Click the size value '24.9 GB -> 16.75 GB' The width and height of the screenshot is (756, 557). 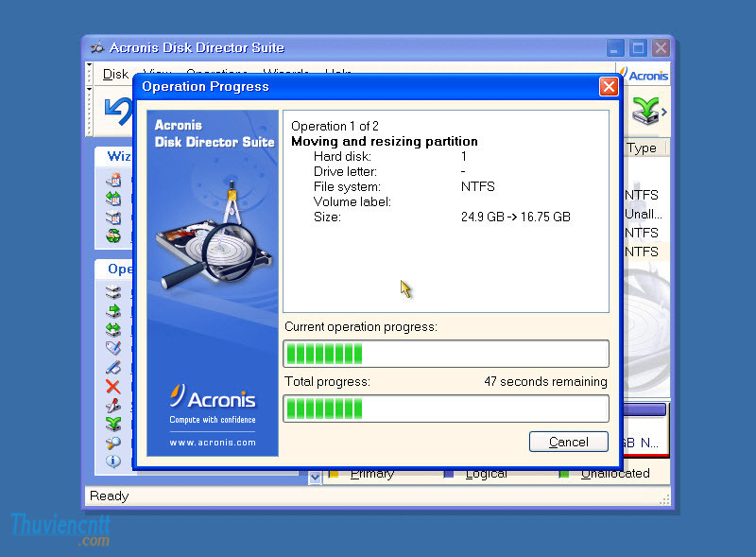[515, 217]
